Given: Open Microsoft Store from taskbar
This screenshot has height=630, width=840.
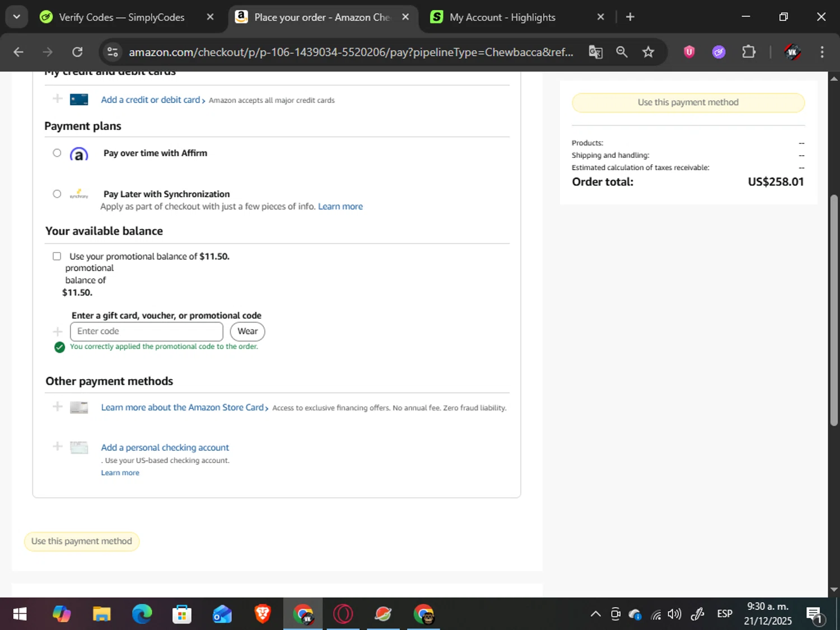Looking at the screenshot, I should [x=182, y=614].
